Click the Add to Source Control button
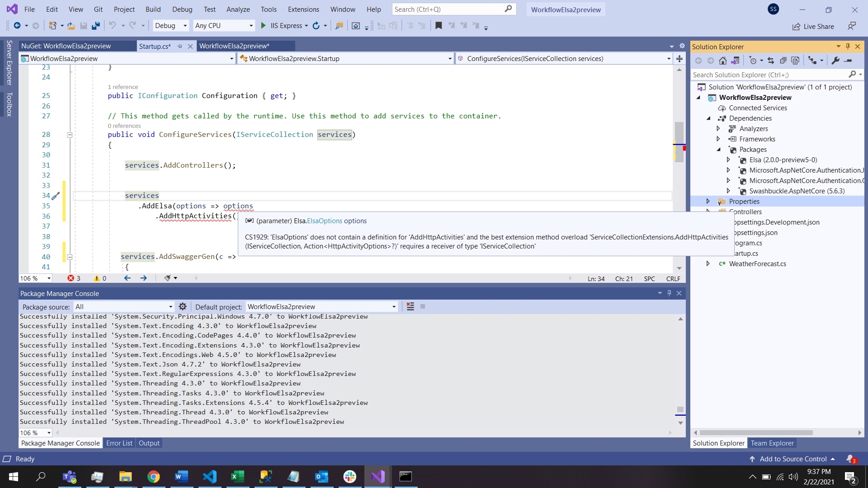Screen dimensions: 868x488 (793, 459)
